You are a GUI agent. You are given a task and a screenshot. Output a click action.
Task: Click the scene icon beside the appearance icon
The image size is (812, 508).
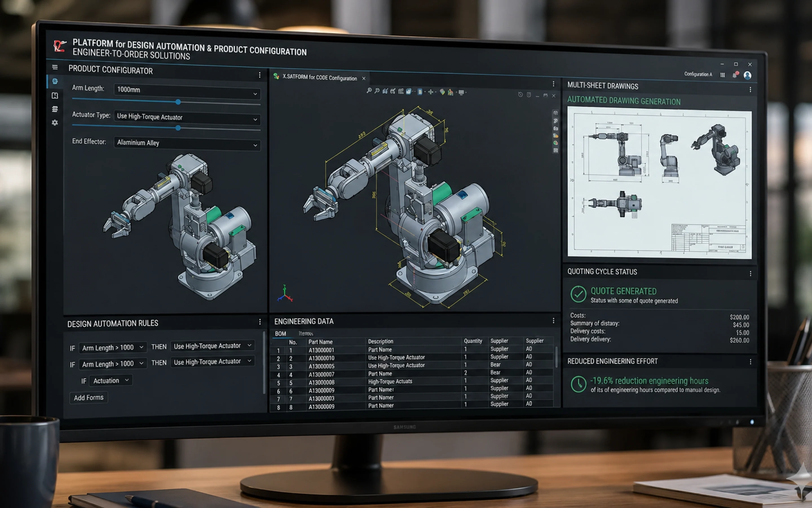(450, 92)
